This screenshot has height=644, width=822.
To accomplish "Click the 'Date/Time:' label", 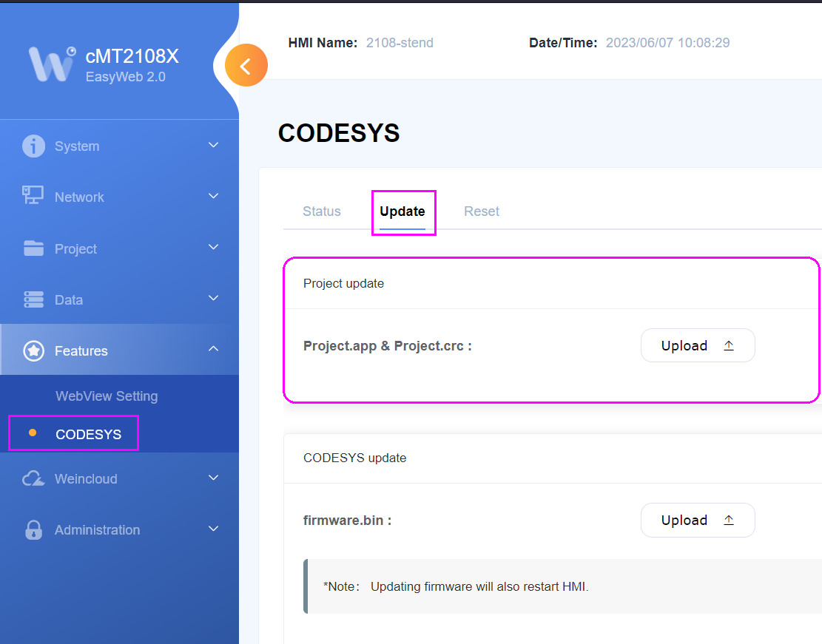I will [563, 42].
